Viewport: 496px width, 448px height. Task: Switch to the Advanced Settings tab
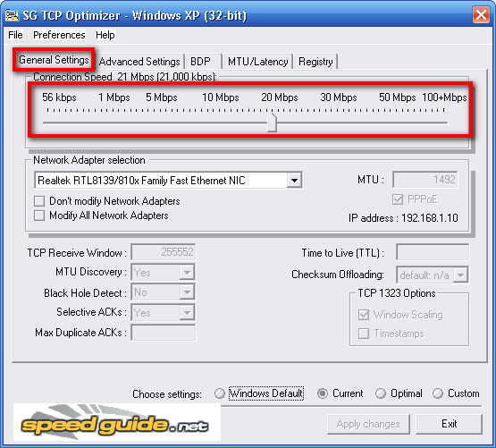tap(139, 62)
